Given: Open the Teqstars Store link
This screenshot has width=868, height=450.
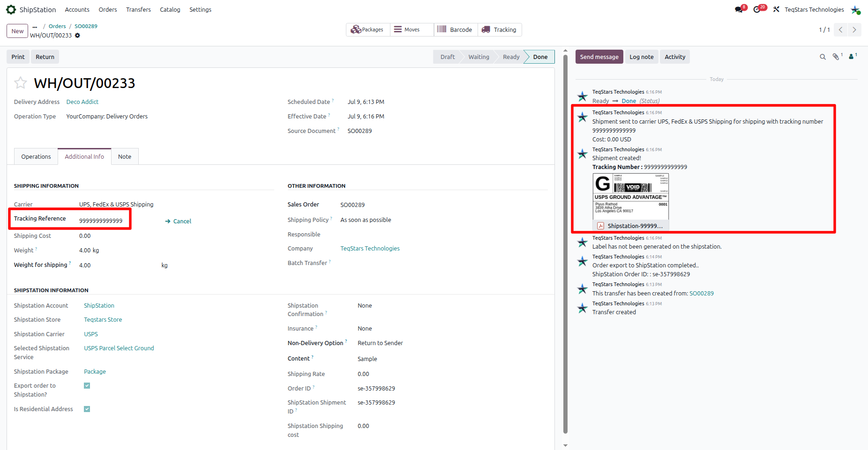Looking at the screenshot, I should [x=103, y=320].
